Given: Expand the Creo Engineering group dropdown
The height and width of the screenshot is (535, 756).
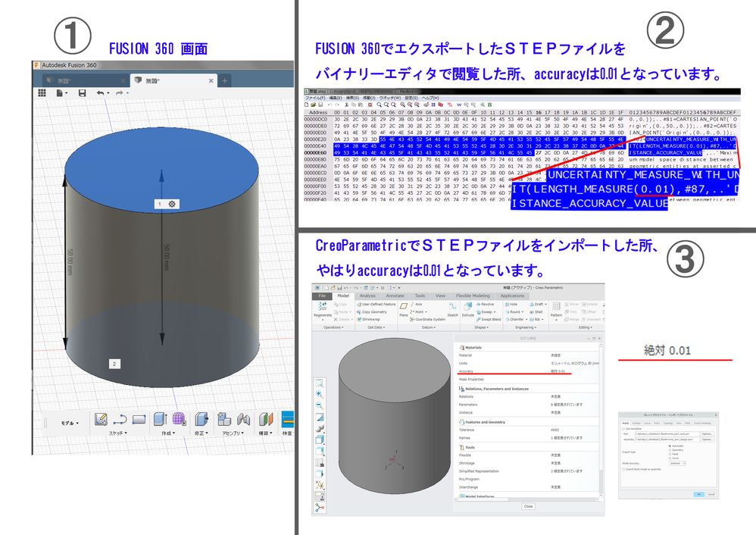Looking at the screenshot, I should [525, 327].
